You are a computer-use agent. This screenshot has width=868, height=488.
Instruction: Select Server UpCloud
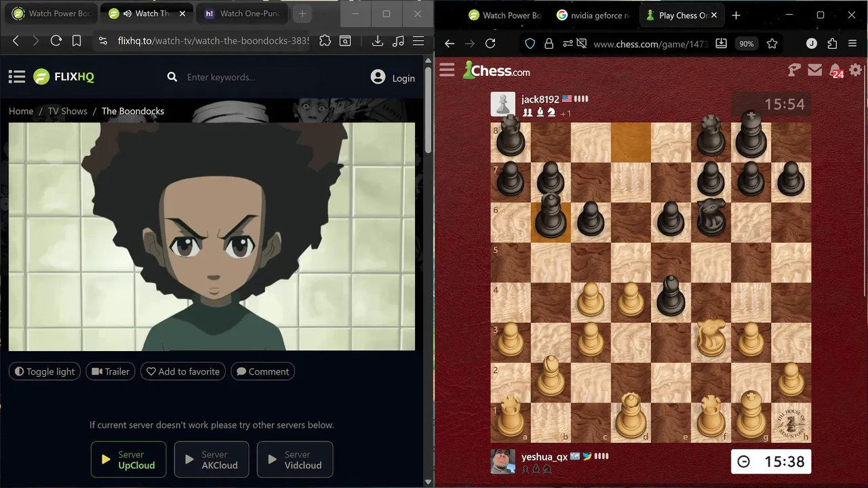tap(128, 460)
